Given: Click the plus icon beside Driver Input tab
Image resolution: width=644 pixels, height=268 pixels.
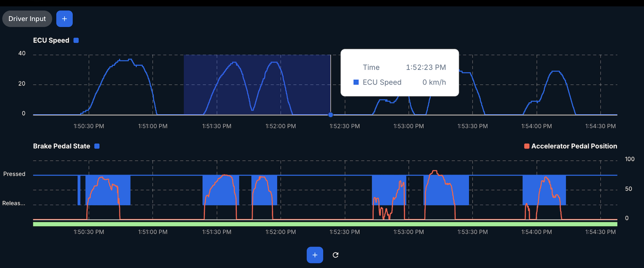Looking at the screenshot, I should click(64, 19).
